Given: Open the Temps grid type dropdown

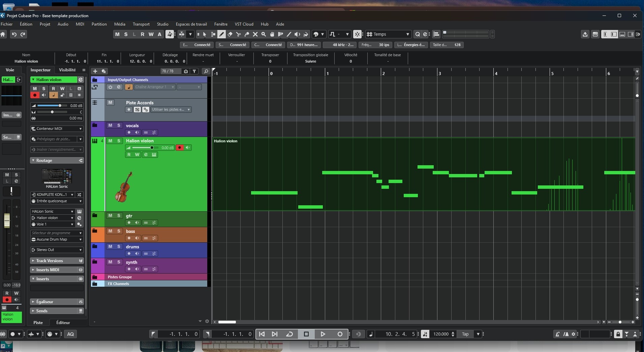Looking at the screenshot, I should tap(388, 34).
